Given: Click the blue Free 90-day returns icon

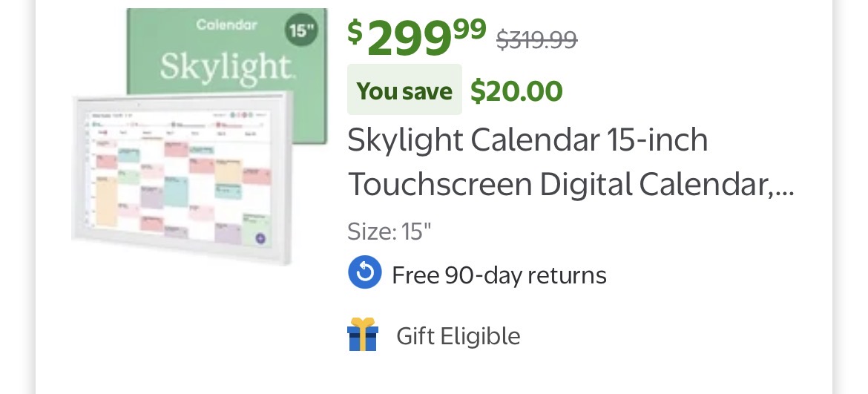Looking at the screenshot, I should tap(364, 273).
